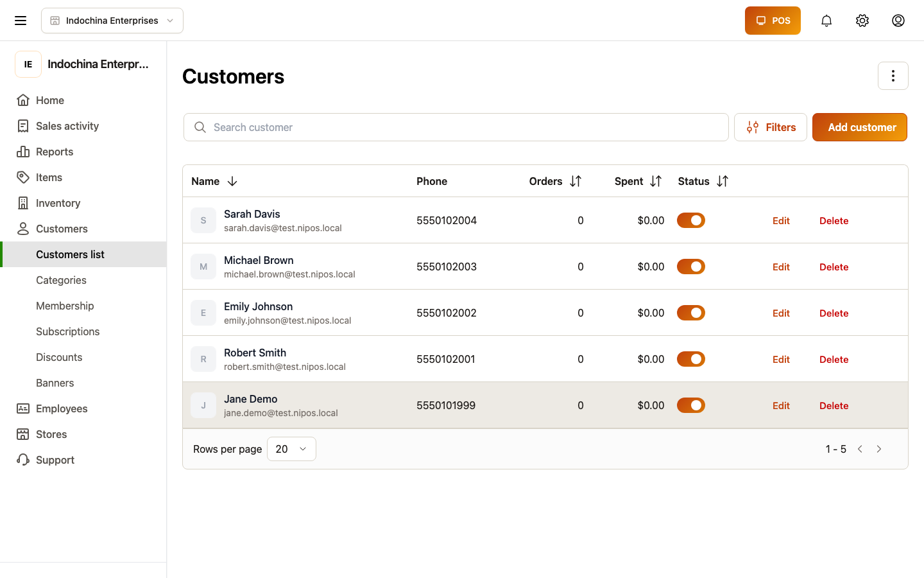924x578 pixels.
Task: Collapse the Customers sidebar section
Action: pyautogui.click(x=83, y=229)
